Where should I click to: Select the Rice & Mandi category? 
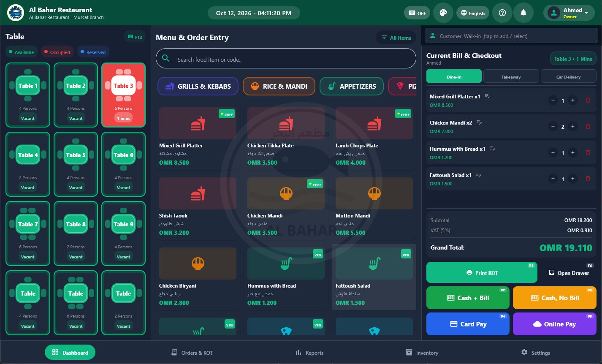coord(279,86)
